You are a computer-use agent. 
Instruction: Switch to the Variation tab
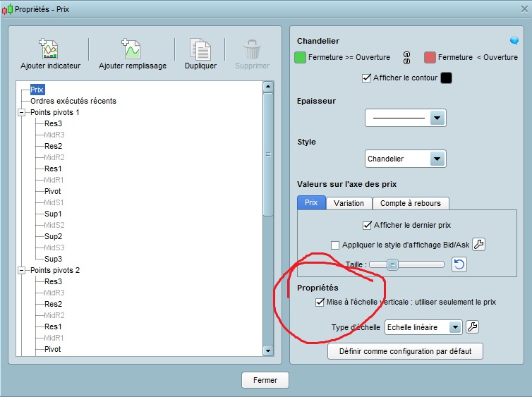[349, 203]
